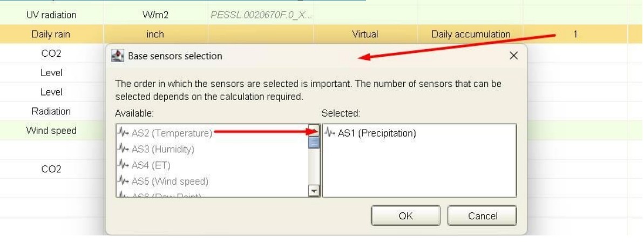
Task: Click the Virtual cell in Daily rain row
Action: [x=365, y=34]
